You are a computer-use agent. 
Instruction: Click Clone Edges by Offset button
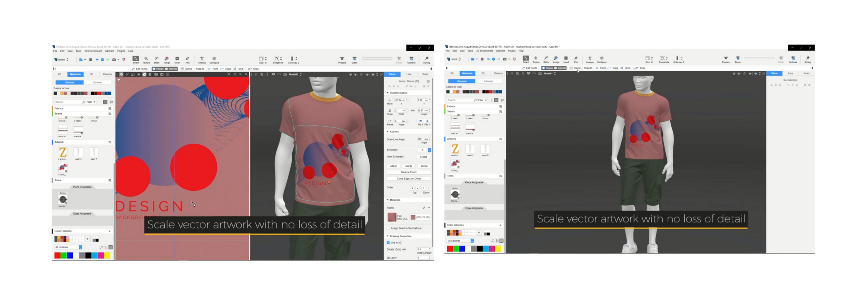point(409,178)
